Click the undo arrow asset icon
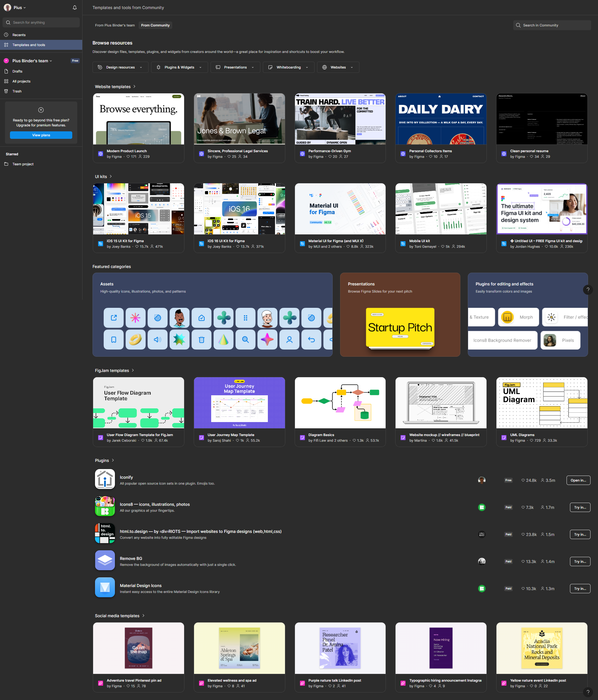 pyautogui.click(x=311, y=340)
